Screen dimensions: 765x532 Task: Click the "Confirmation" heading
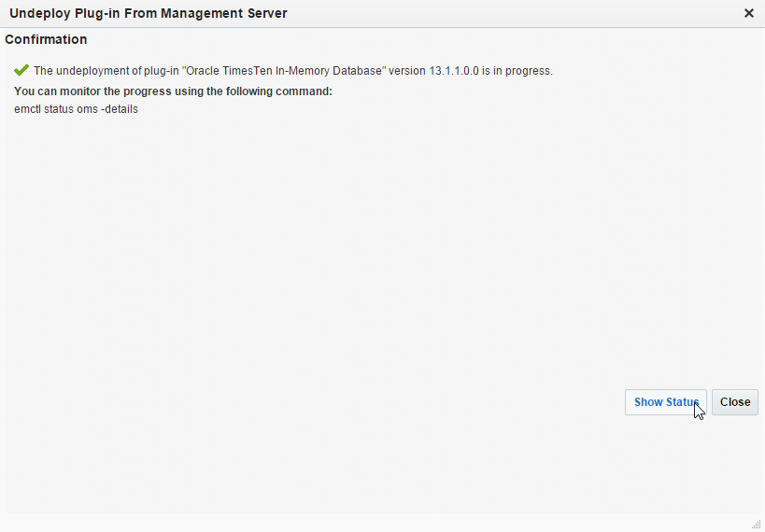46,39
